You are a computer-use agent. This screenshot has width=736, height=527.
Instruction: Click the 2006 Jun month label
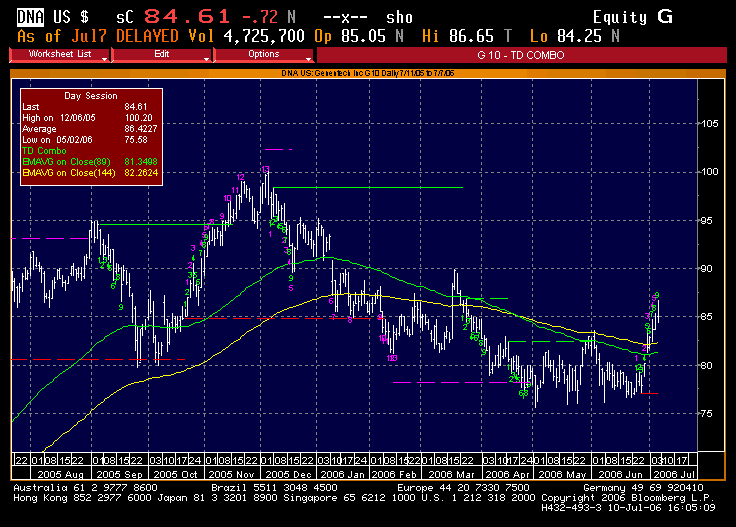(x=621, y=474)
